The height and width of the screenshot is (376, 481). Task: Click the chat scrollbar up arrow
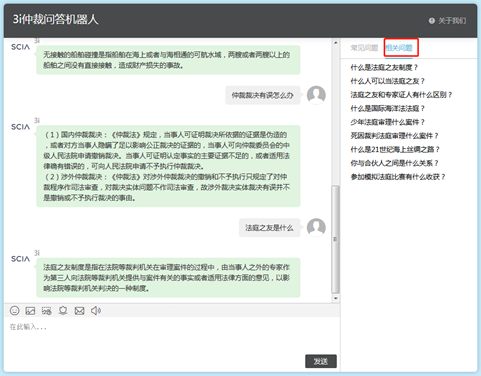point(336,43)
